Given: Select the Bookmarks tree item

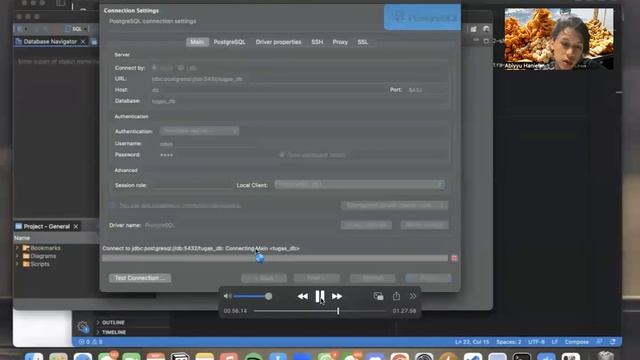Looking at the screenshot, I should tap(41, 248).
